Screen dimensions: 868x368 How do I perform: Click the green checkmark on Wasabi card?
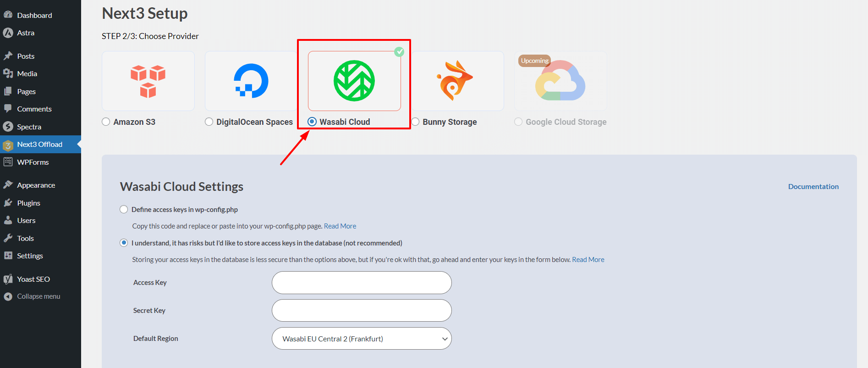pyautogui.click(x=399, y=51)
